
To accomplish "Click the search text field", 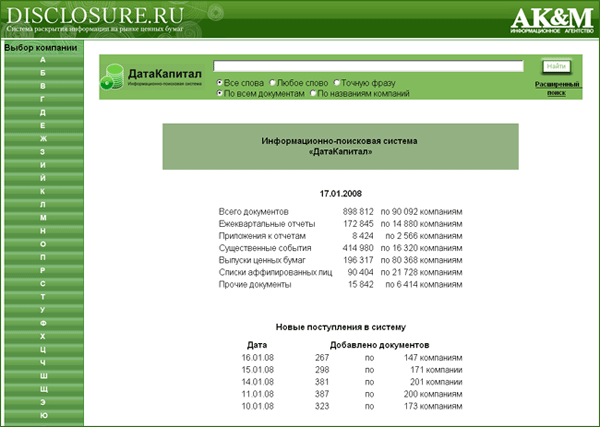I will 369,66.
